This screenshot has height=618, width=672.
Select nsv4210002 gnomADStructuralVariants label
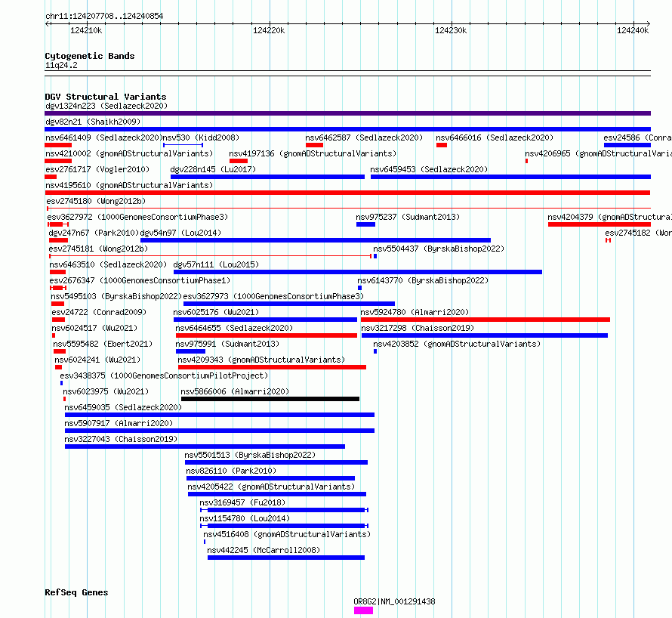[129, 153]
